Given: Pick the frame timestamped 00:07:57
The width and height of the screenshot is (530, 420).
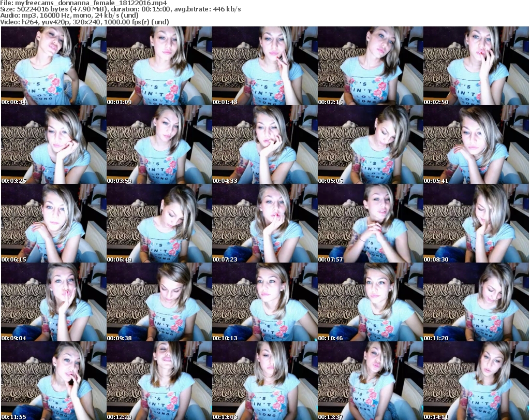Looking at the screenshot, I should tap(370, 224).
